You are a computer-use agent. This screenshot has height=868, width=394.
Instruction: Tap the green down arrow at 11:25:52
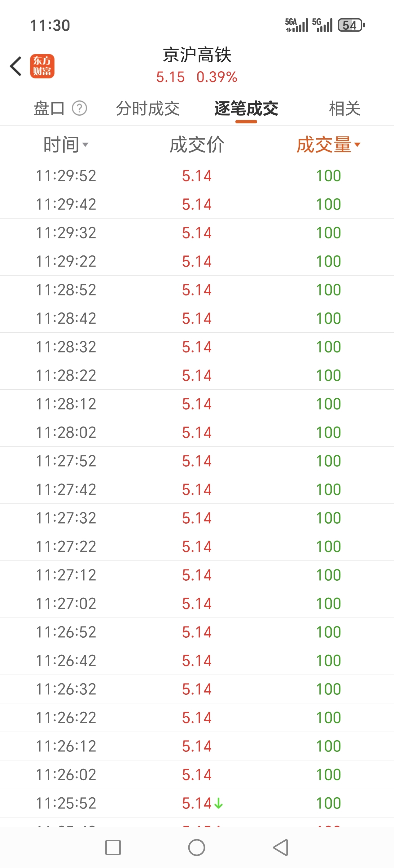pos(219,803)
